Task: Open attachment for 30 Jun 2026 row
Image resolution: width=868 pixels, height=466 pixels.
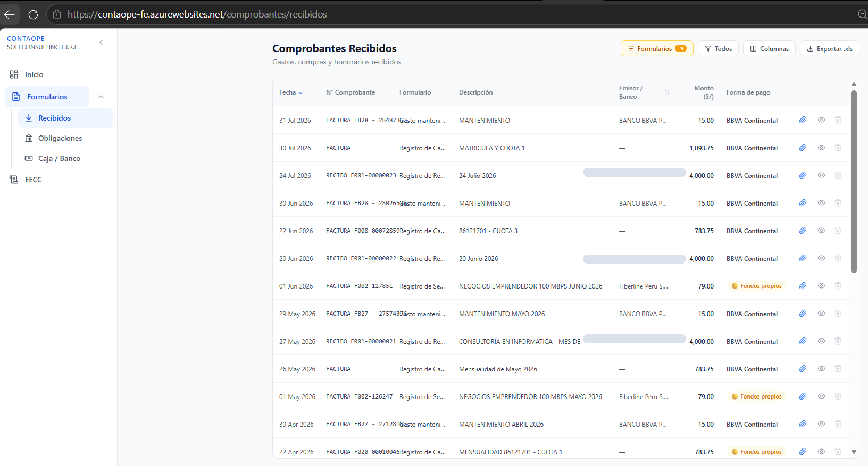Action: point(803,203)
